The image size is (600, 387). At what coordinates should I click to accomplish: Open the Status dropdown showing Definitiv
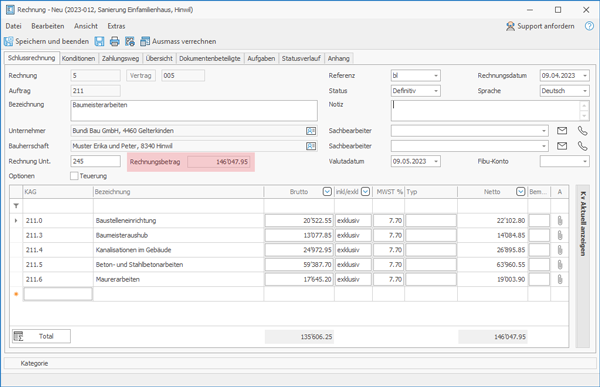(x=435, y=91)
